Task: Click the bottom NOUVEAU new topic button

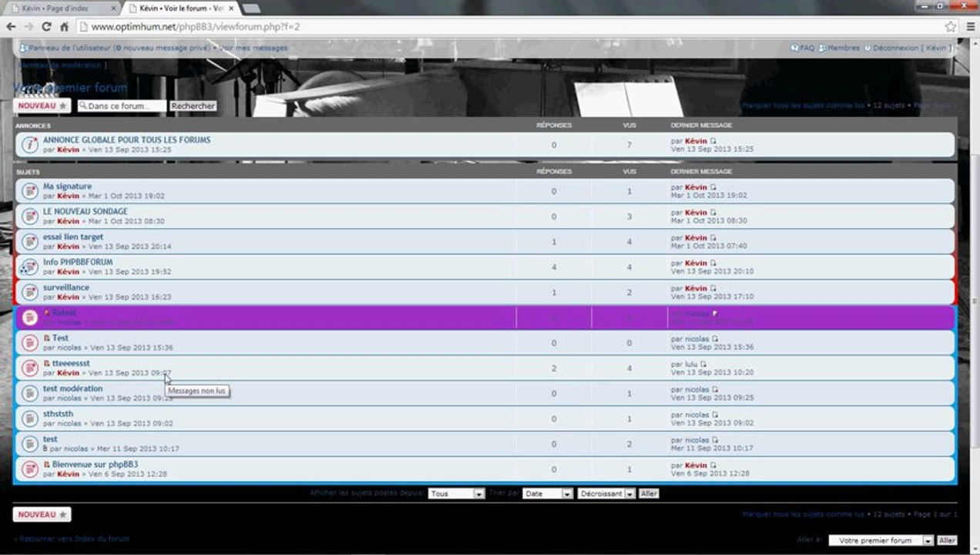Action: (x=42, y=514)
